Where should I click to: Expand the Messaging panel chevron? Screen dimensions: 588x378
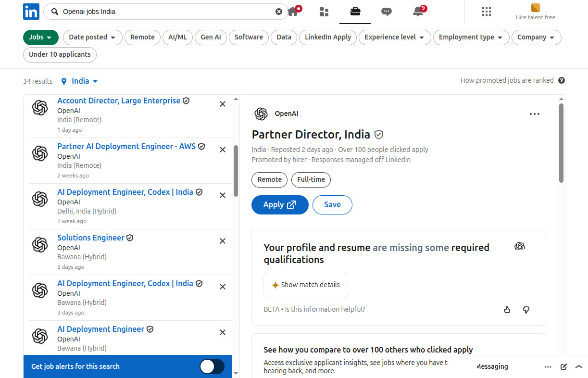579,366
